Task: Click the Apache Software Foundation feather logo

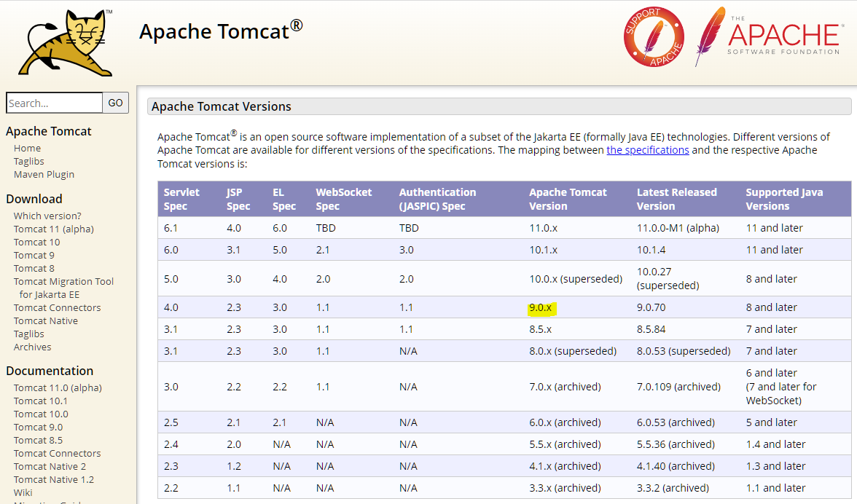Action: (x=768, y=36)
